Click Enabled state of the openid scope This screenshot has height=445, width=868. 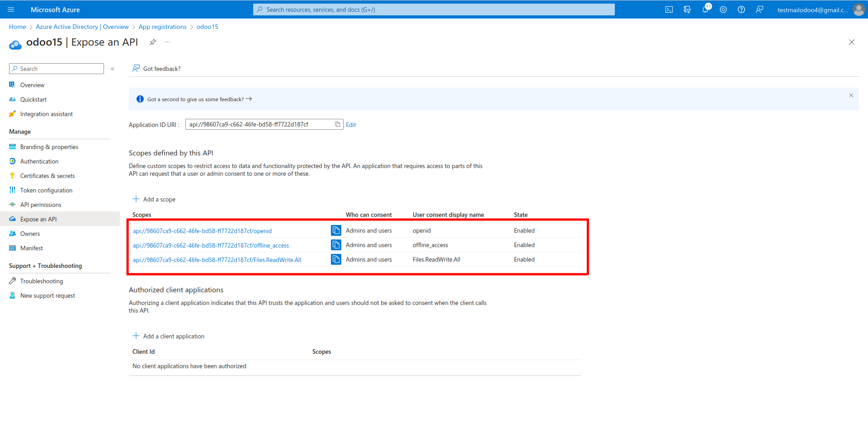point(524,230)
